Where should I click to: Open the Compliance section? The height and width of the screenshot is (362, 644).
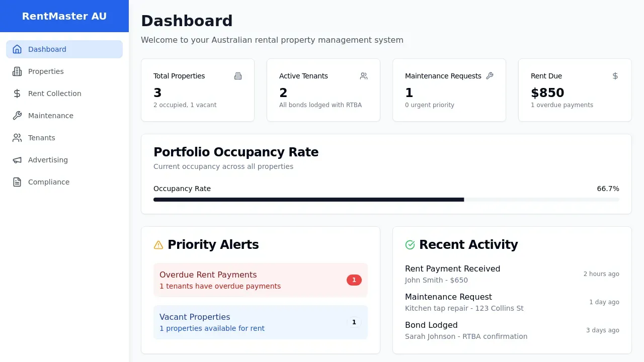click(x=49, y=182)
